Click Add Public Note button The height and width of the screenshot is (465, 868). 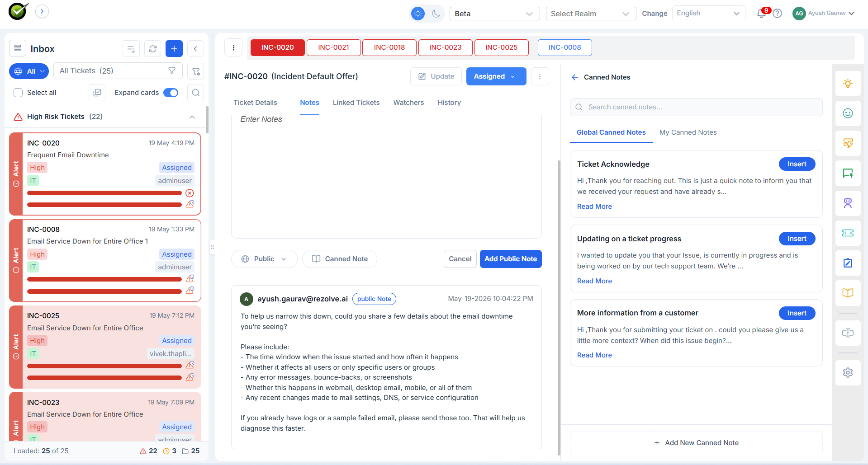[x=511, y=259]
